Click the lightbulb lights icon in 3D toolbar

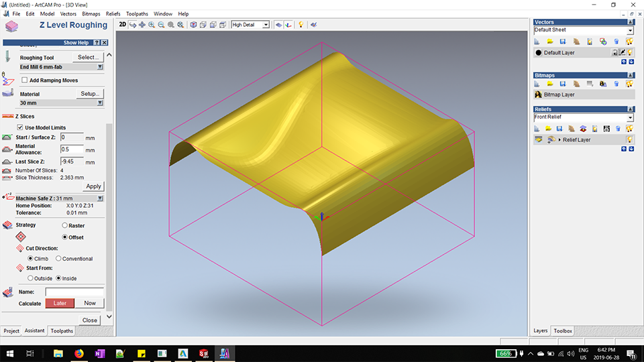click(301, 25)
